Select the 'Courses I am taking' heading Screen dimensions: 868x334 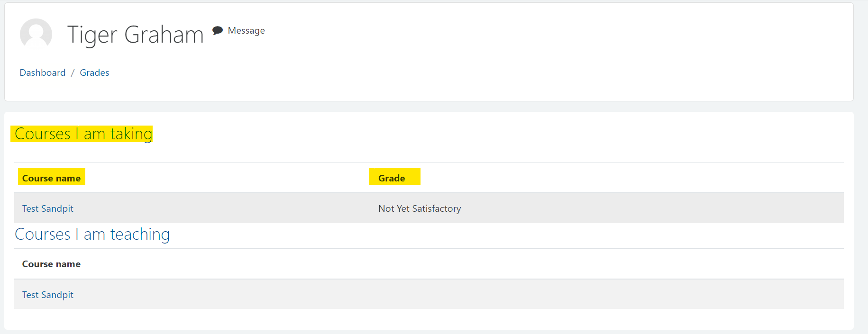83,134
